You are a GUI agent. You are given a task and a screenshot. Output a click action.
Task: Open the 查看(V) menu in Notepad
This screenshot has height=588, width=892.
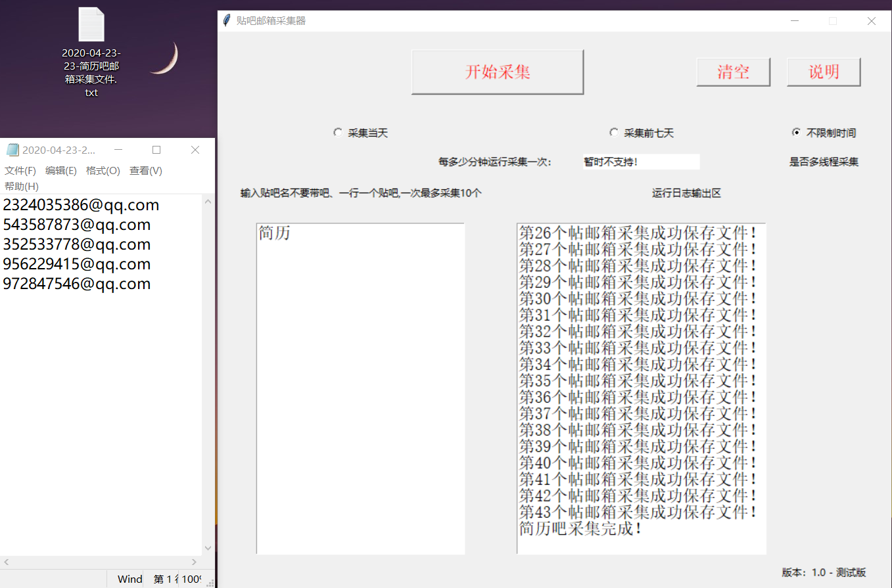click(145, 170)
